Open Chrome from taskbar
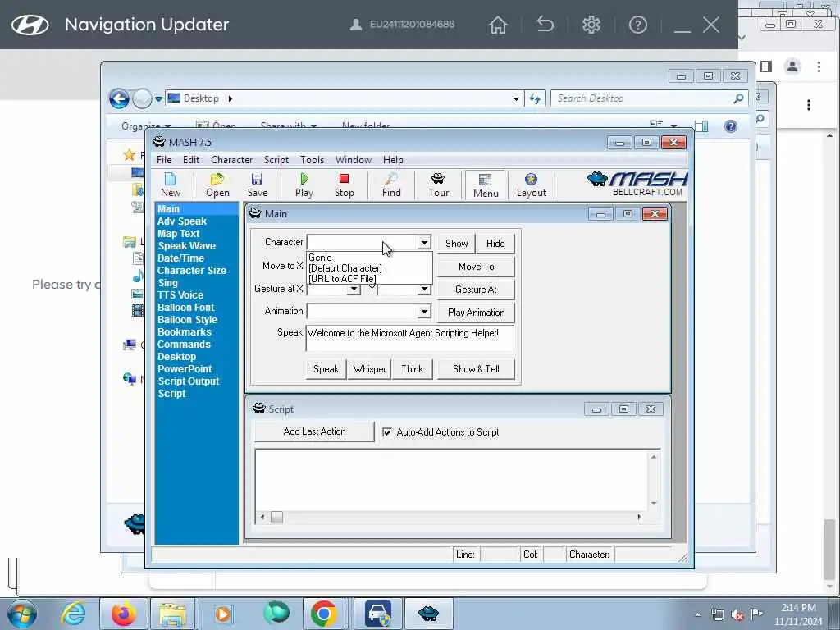The image size is (840, 630). point(323,614)
